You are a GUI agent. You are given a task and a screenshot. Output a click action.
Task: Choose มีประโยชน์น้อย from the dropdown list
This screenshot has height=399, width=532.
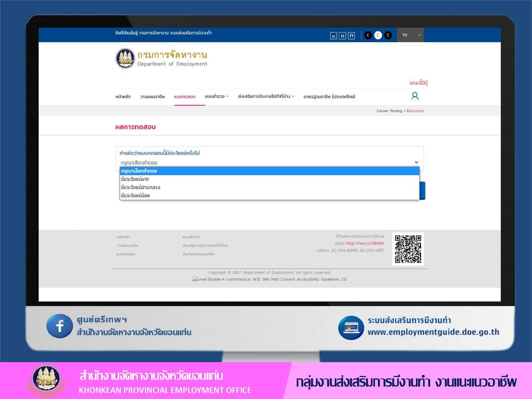[135, 195]
